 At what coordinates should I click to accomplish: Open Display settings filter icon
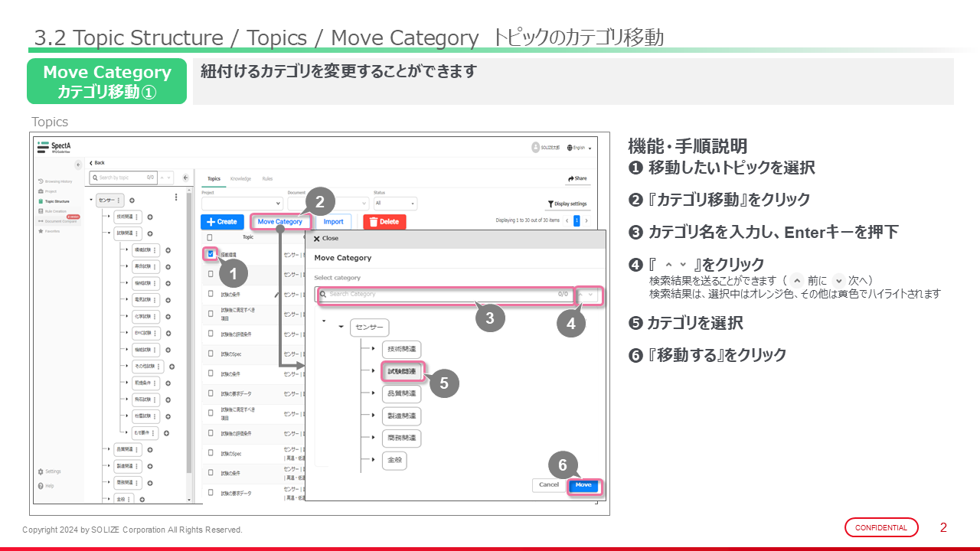pyautogui.click(x=567, y=204)
